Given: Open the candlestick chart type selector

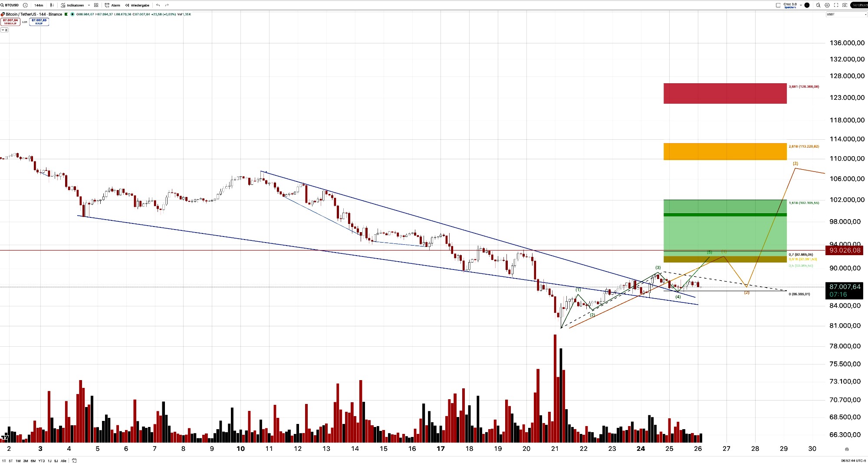Looking at the screenshot, I should click(x=52, y=5).
